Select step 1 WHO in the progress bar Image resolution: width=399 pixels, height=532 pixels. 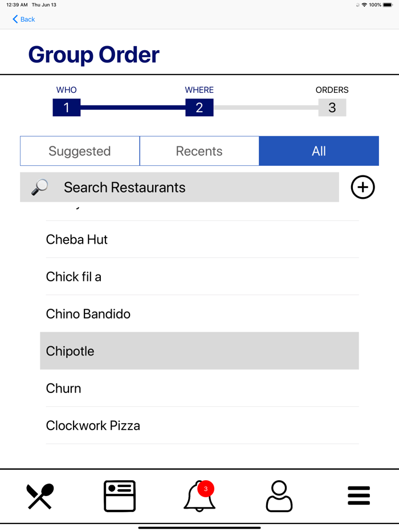click(x=66, y=107)
